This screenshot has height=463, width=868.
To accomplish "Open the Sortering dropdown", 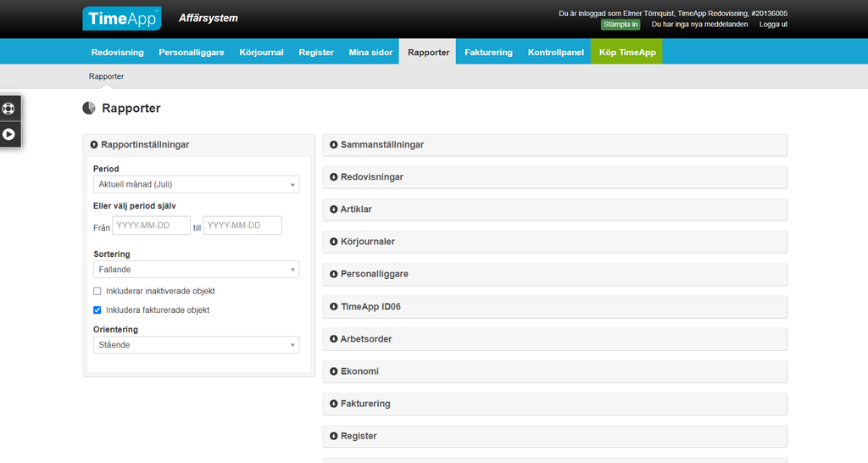I will click(196, 270).
